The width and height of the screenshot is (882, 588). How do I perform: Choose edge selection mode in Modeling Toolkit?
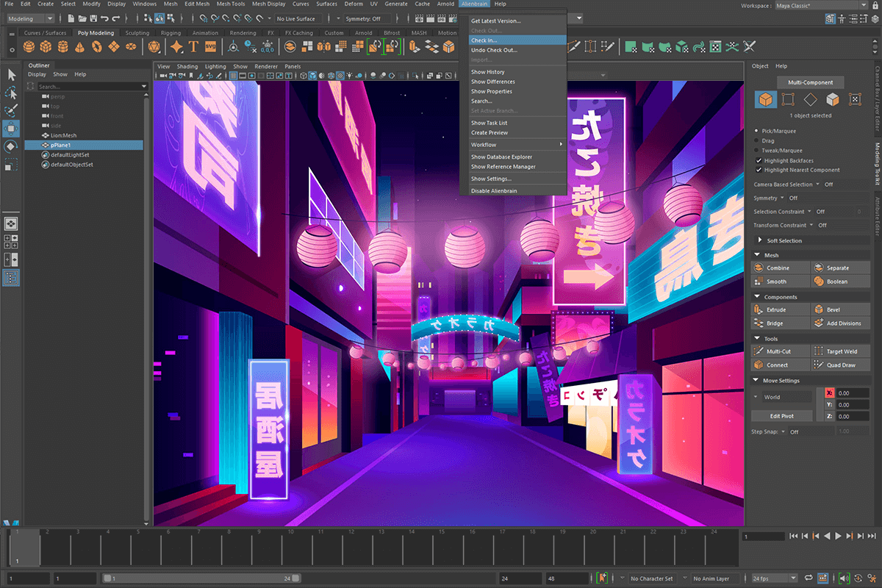point(811,99)
